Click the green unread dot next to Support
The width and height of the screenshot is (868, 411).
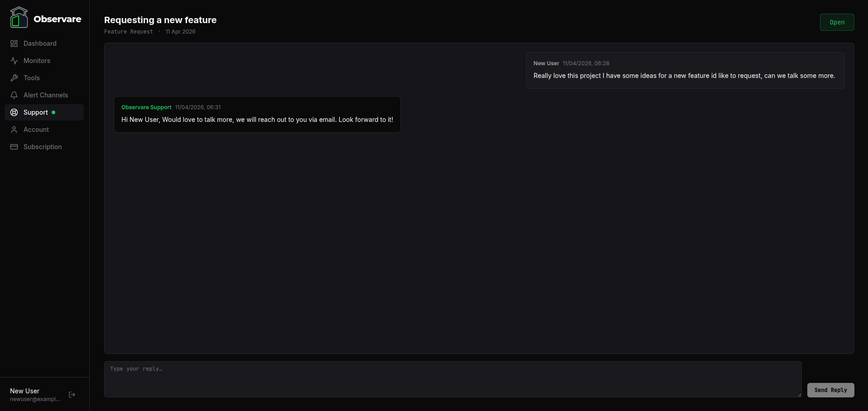coord(53,112)
